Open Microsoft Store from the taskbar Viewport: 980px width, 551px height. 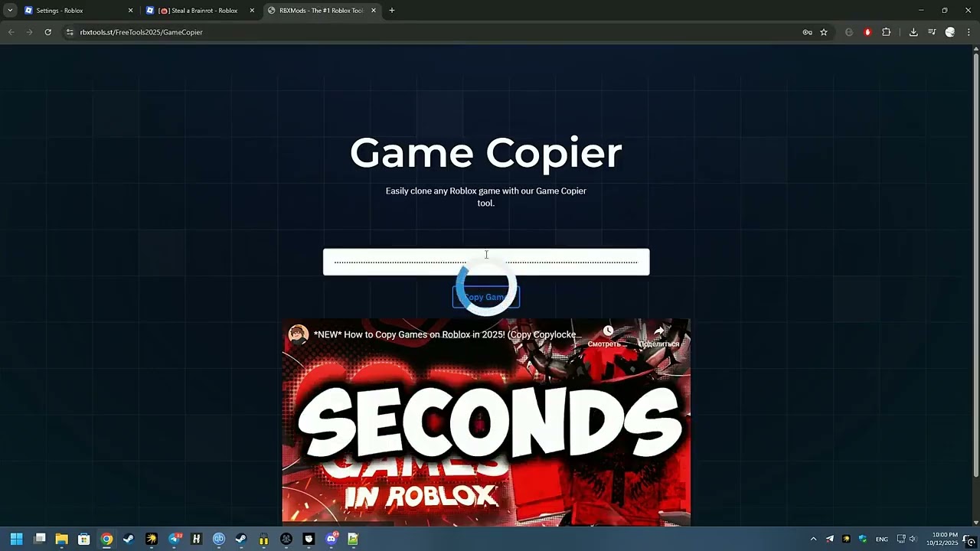click(84, 539)
